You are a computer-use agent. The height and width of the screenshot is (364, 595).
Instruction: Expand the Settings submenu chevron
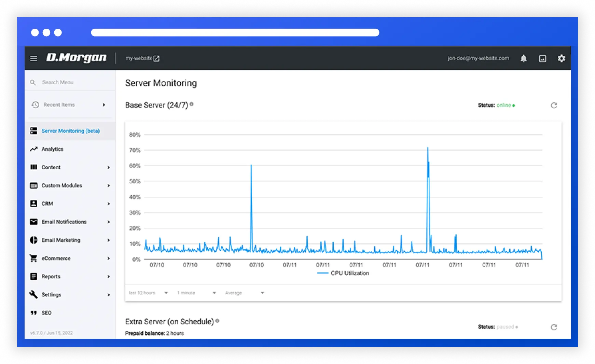click(109, 295)
